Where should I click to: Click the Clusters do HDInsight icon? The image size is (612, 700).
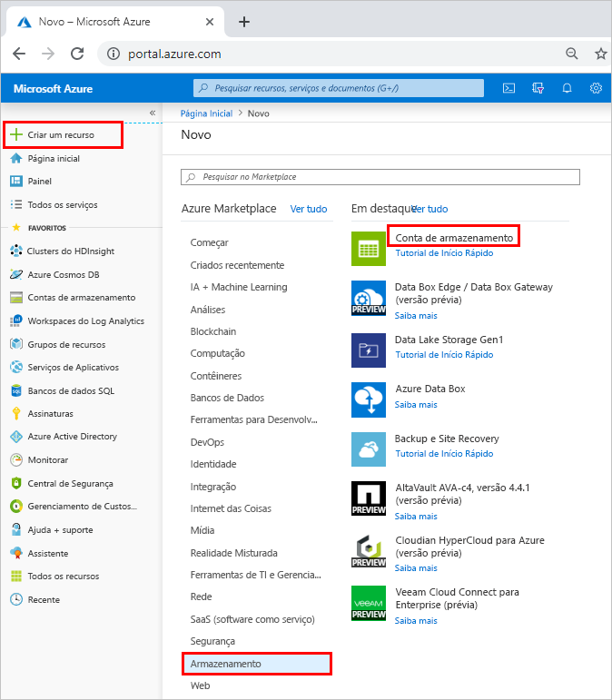click(x=16, y=251)
